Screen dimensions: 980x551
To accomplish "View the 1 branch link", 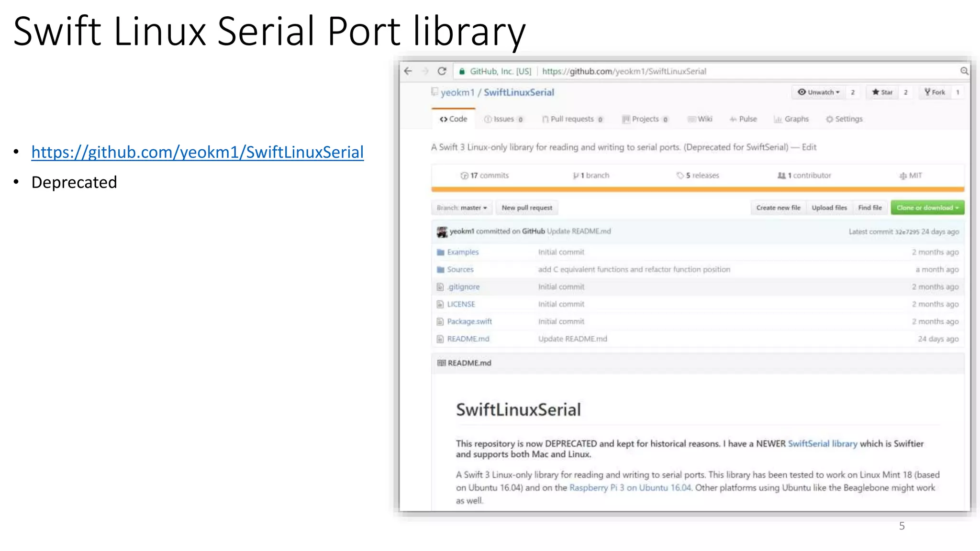I will click(x=591, y=176).
